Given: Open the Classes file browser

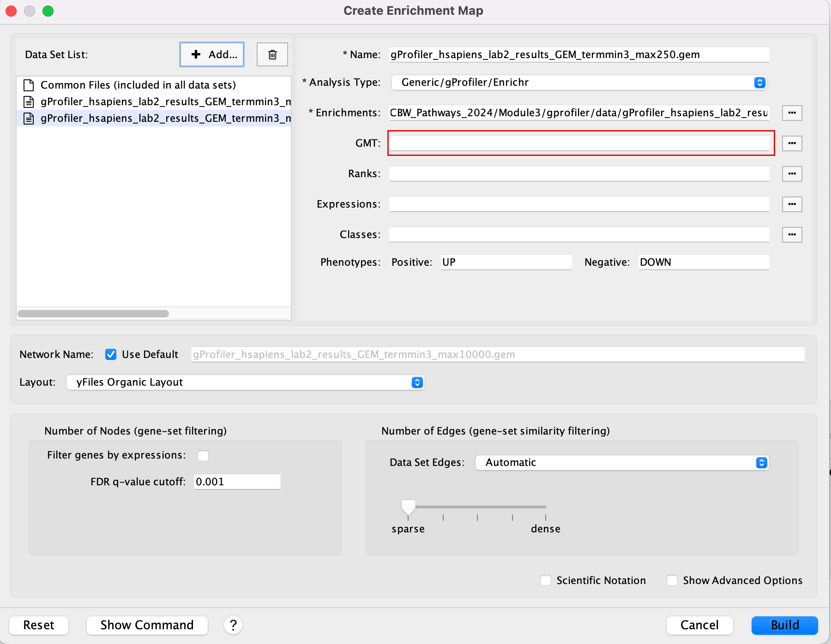Looking at the screenshot, I should (792, 235).
